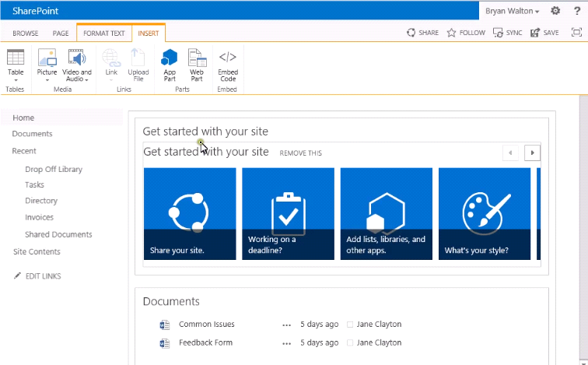The image size is (588, 365).
Task: Open the help question mark
Action: tap(577, 11)
